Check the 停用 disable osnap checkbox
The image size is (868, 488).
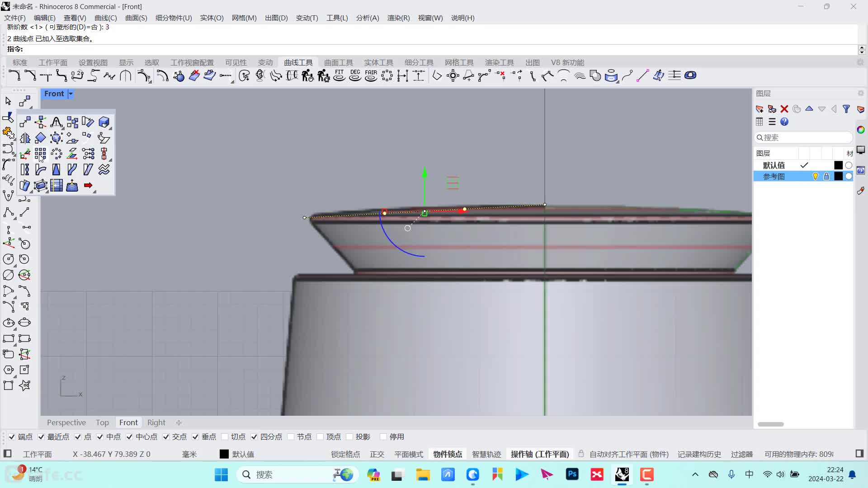pyautogui.click(x=383, y=436)
